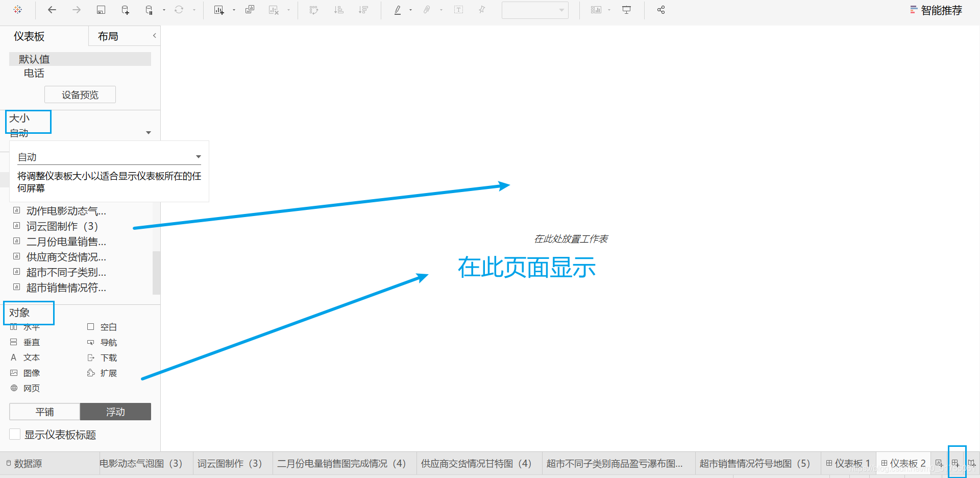
Task: Select the 导航 object
Action: [102, 342]
